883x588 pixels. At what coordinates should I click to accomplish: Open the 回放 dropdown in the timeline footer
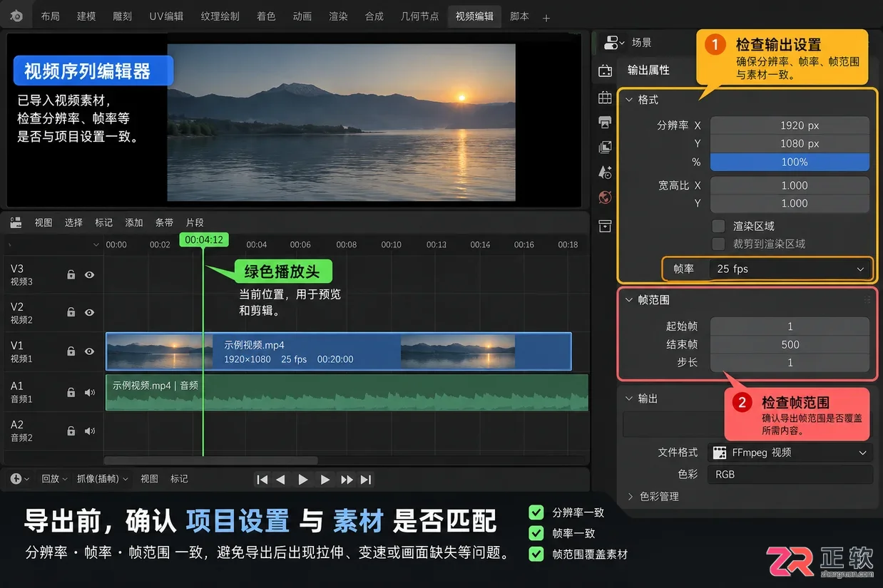coord(53,479)
